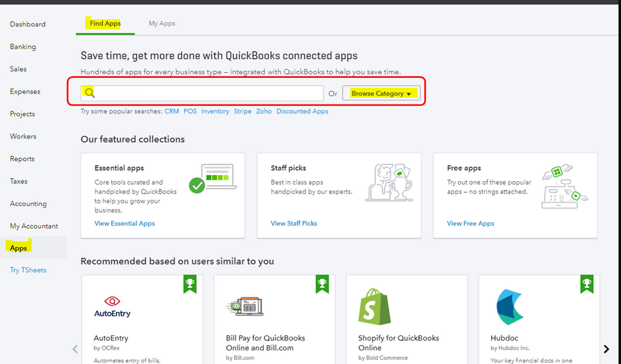Click the Try TSheets sidebar link
This screenshot has width=621, height=364.
[28, 270]
